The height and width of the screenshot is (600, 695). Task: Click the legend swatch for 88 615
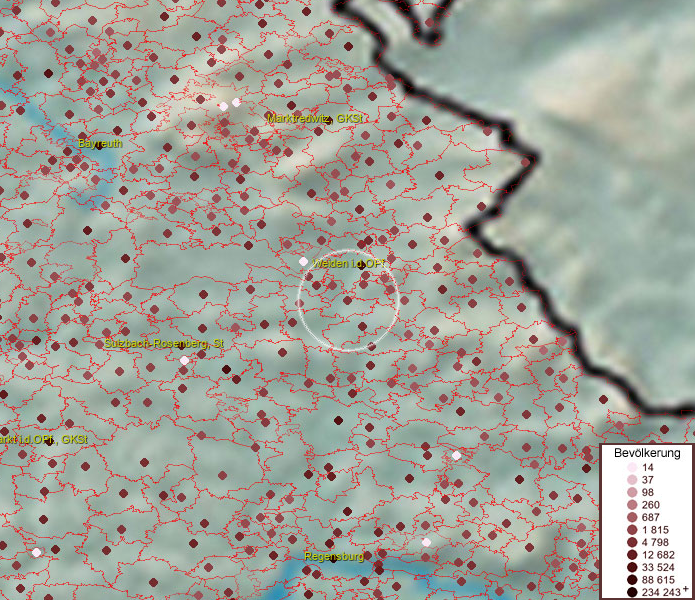(x=631, y=579)
